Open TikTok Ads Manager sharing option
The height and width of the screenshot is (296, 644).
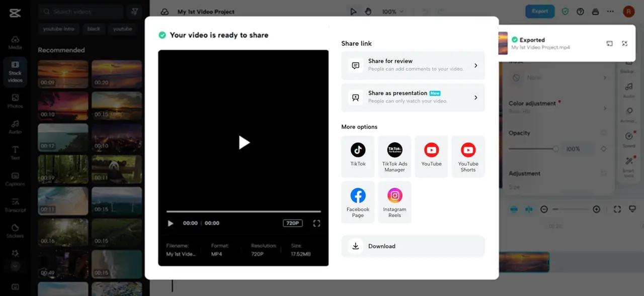[394, 156]
